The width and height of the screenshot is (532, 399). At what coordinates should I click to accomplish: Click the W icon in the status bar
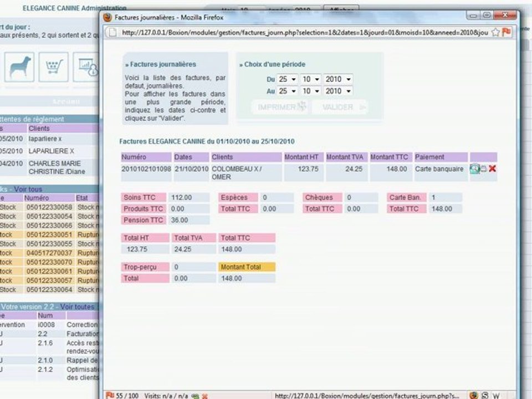(x=495, y=396)
